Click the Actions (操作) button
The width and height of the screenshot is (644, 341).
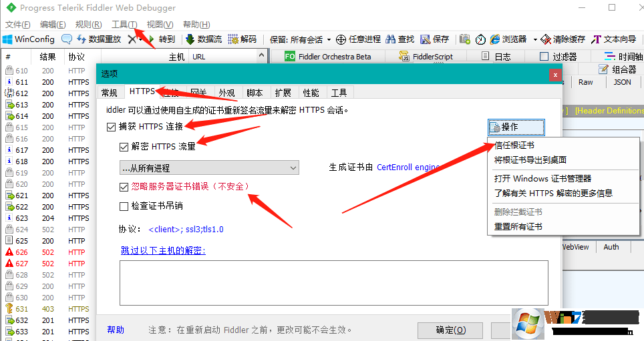tap(516, 127)
